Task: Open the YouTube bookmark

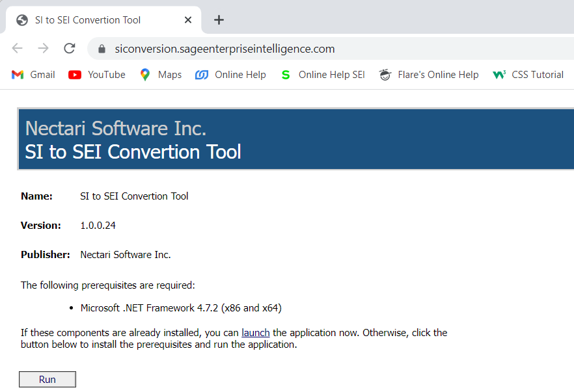Action: (96, 74)
